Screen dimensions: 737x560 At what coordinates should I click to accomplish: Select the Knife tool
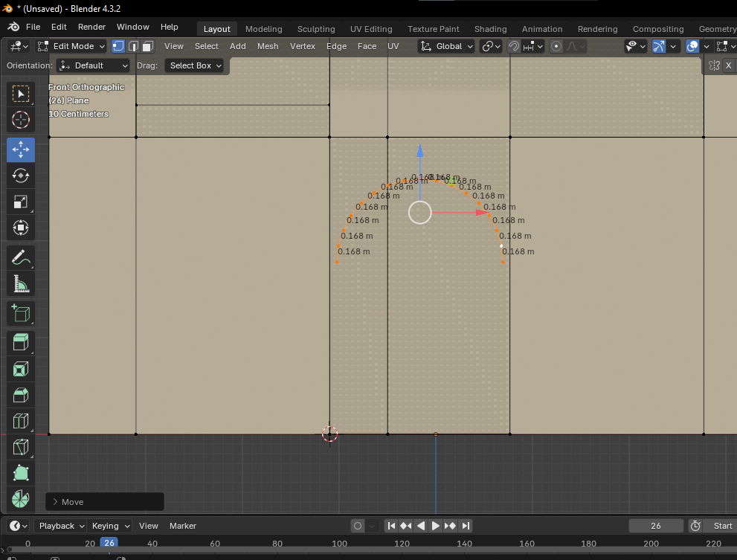click(x=21, y=447)
